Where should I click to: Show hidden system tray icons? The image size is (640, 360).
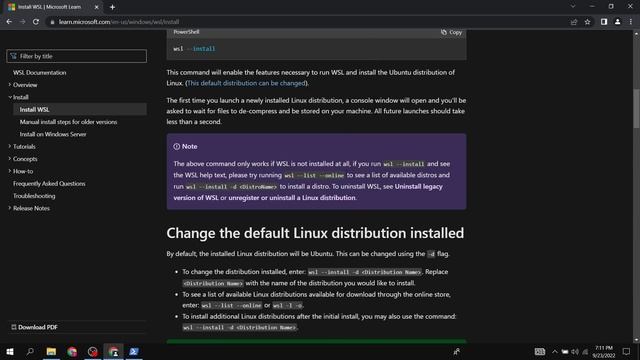coord(555,351)
